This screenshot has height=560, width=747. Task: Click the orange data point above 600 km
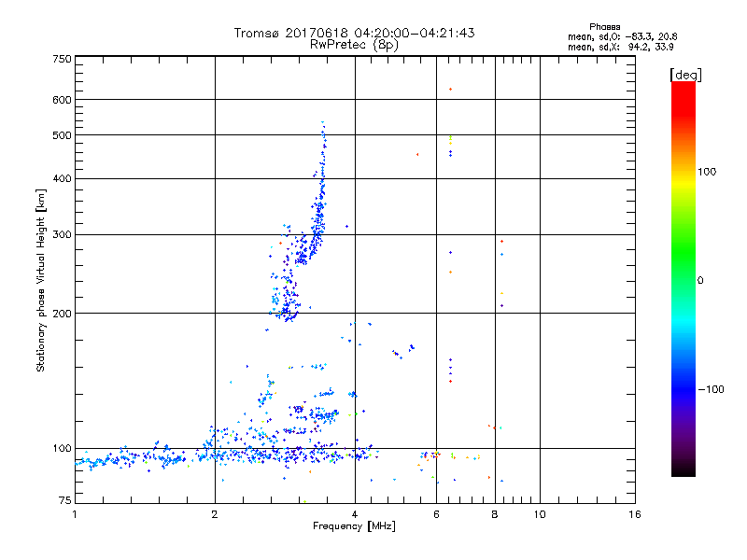pos(450,90)
